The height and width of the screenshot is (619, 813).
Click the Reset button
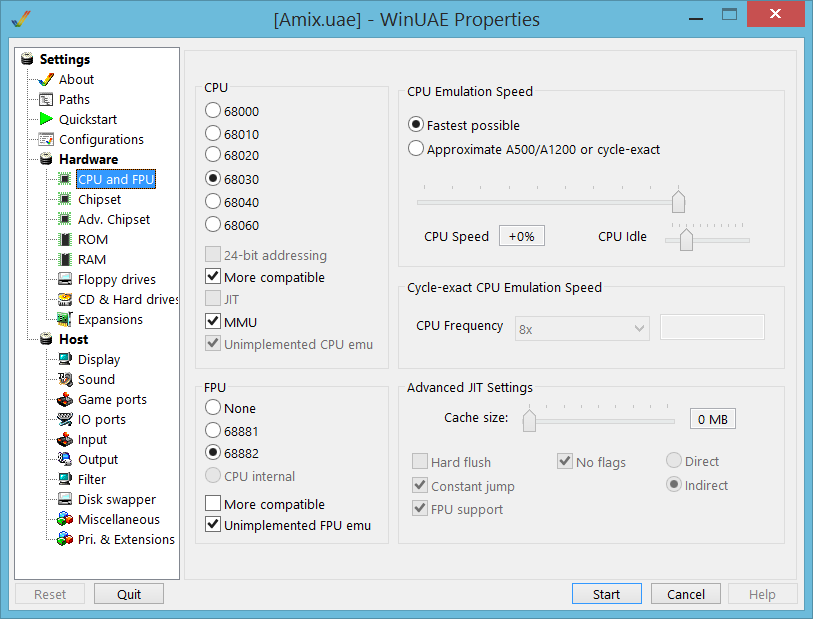pyautogui.click(x=50, y=594)
